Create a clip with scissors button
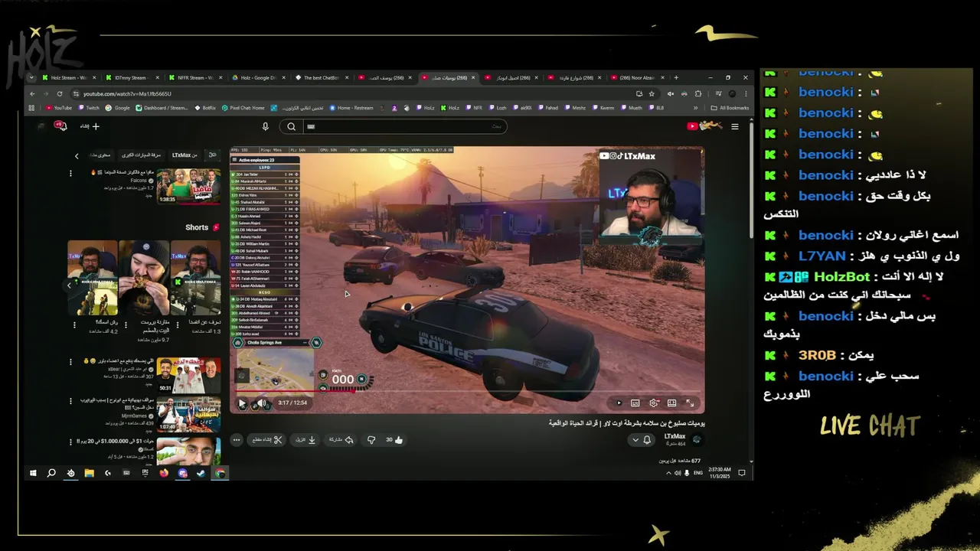This screenshot has width=980, height=551. (266, 440)
